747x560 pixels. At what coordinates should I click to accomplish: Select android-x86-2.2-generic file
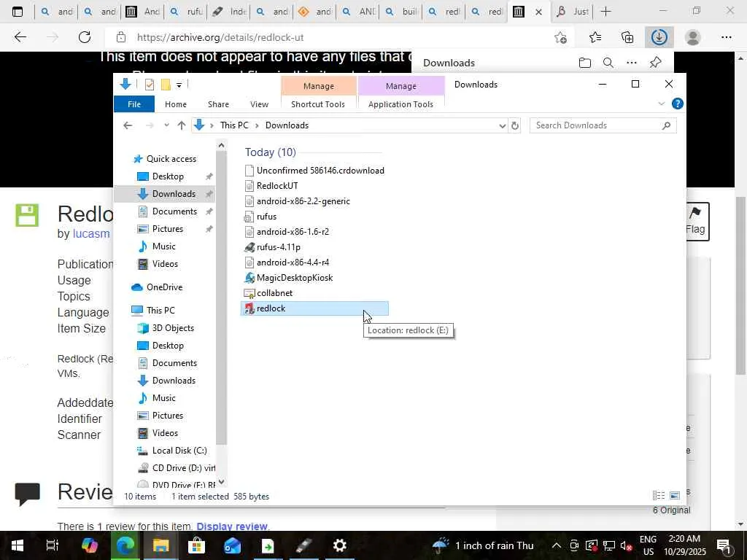tap(303, 201)
